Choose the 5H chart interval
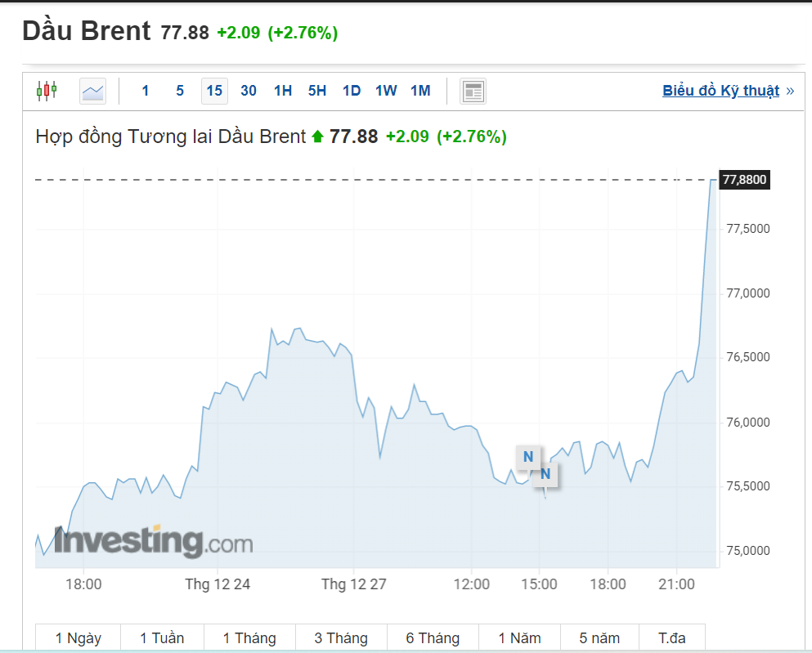The width and height of the screenshot is (812, 653). [317, 91]
